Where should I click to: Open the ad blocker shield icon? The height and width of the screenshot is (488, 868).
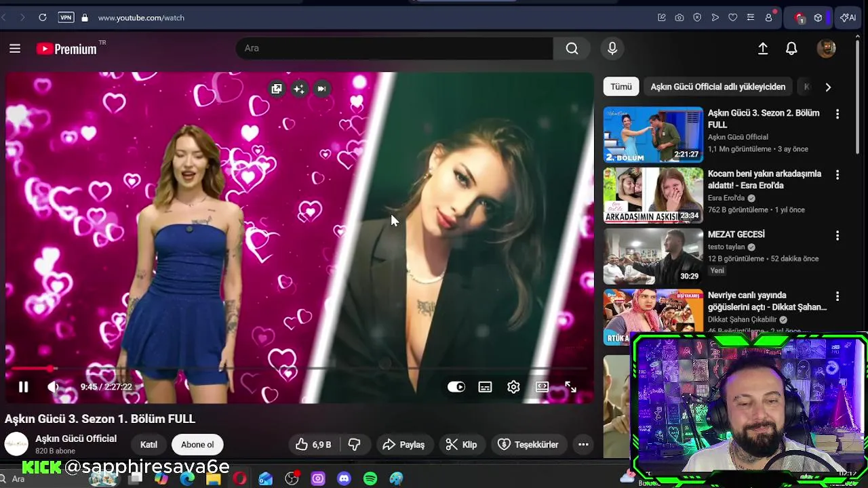[697, 18]
